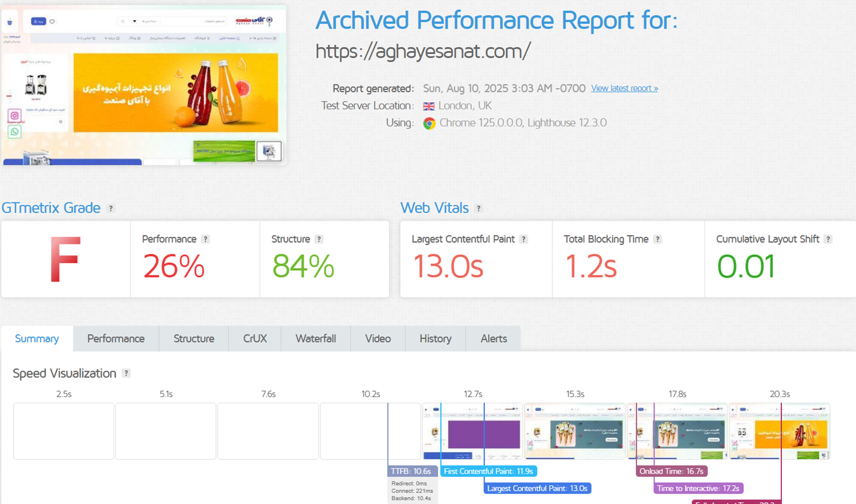This screenshot has width=856, height=504.
Task: Click the help icon beside Web Vitals
Action: click(x=478, y=208)
